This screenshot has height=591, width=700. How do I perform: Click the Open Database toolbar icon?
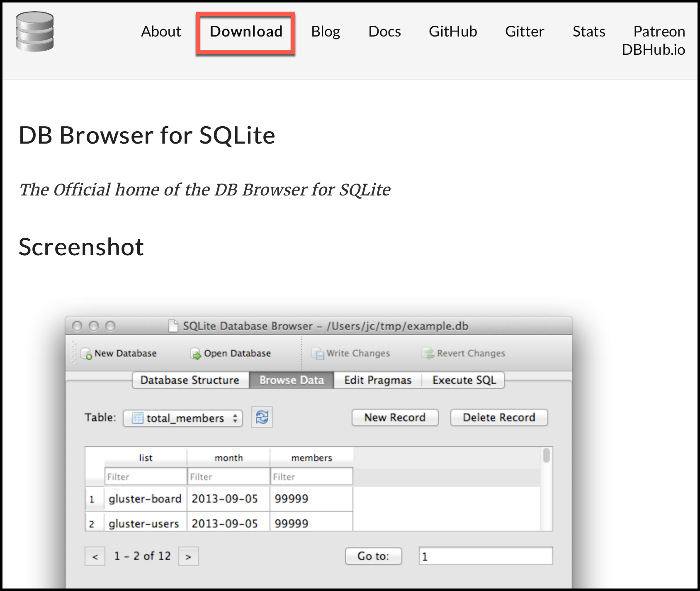196,354
